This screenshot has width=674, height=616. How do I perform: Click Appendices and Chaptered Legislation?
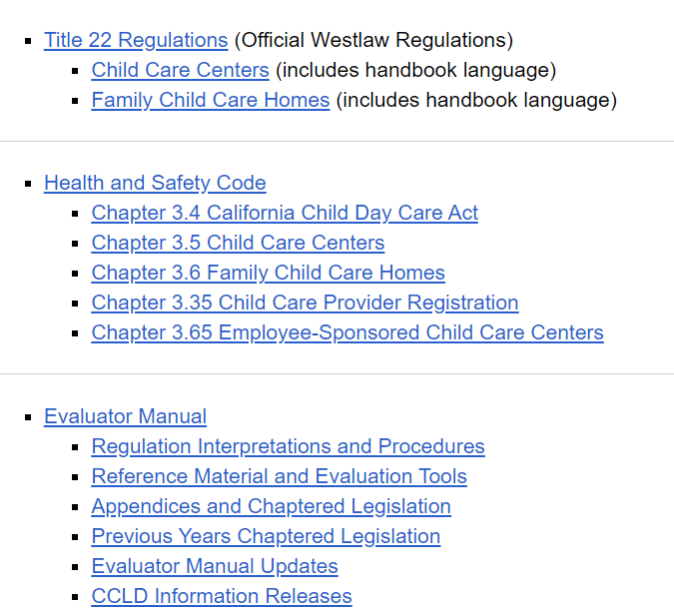coord(271,507)
